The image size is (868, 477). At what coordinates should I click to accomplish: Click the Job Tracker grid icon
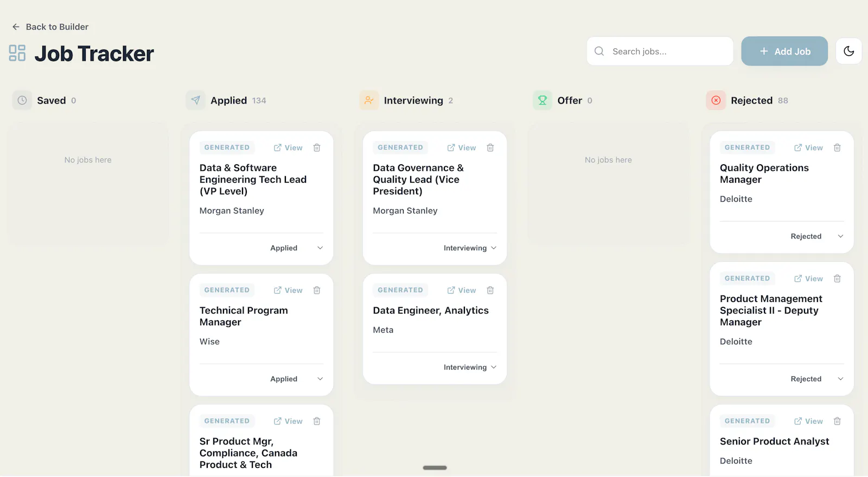(x=17, y=53)
